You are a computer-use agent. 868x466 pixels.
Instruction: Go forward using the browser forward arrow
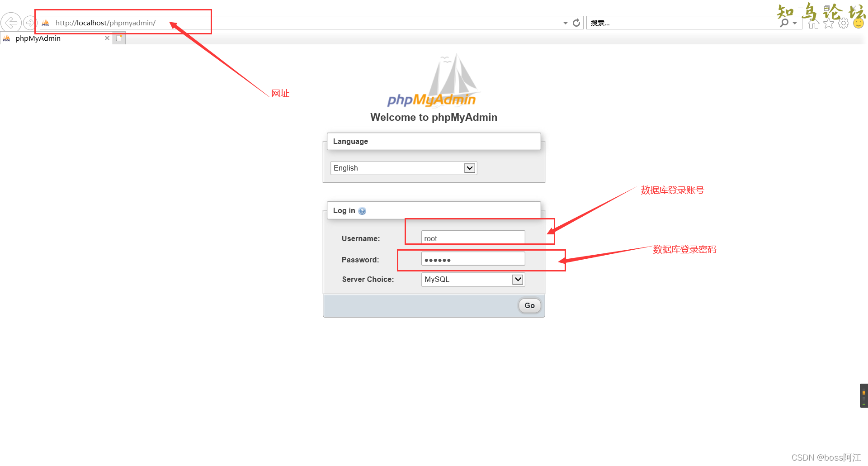click(30, 22)
